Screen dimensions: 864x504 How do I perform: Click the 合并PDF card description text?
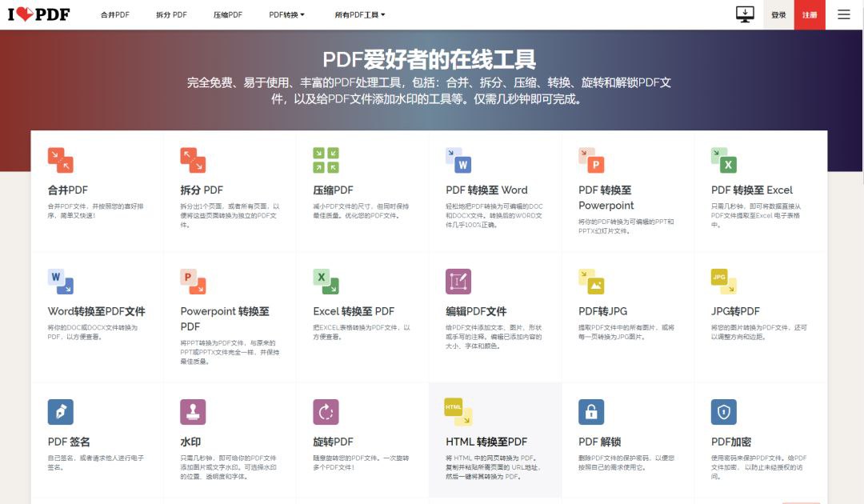[x=95, y=211]
